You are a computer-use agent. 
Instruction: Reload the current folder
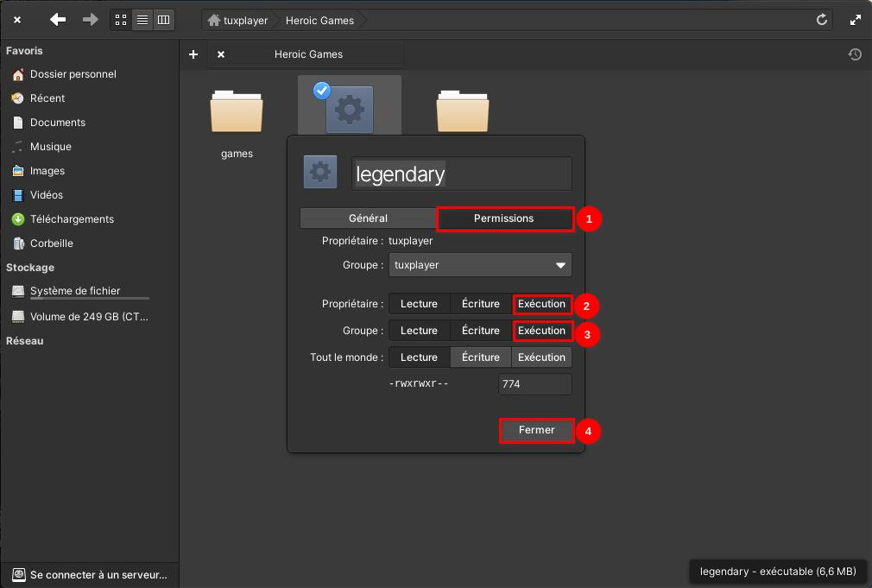(822, 20)
